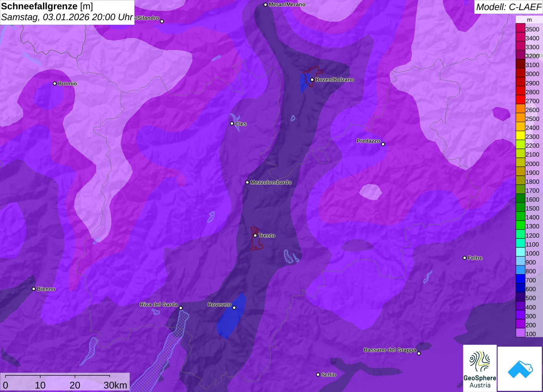Click the date Samstag, 03.01.2026 20:00 Uhr
This screenshot has height=392, width=543.
point(67,17)
